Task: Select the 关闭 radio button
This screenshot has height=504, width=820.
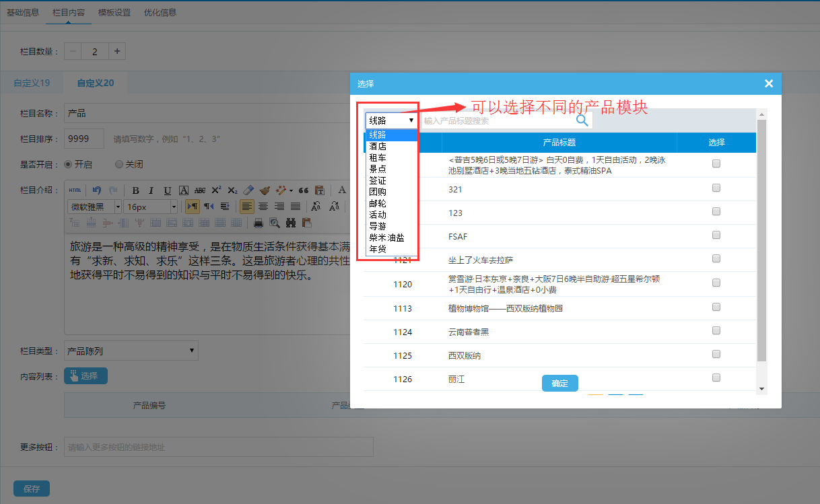Action: pos(119,164)
